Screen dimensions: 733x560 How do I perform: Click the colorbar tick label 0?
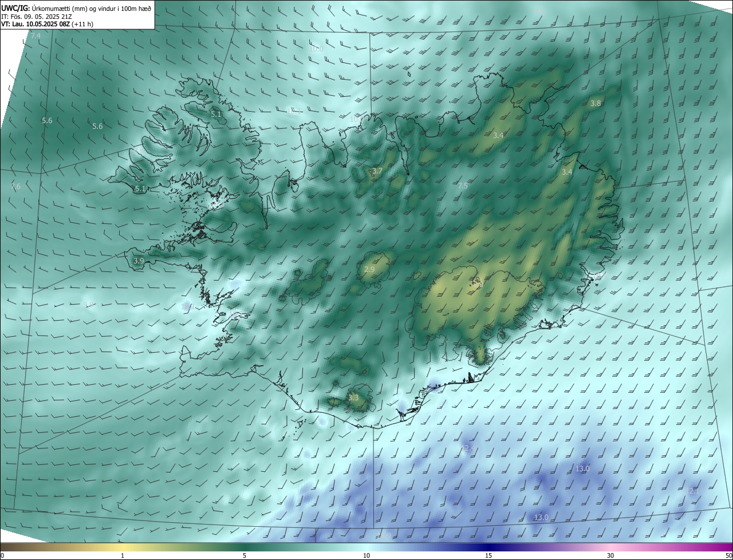[2, 555]
